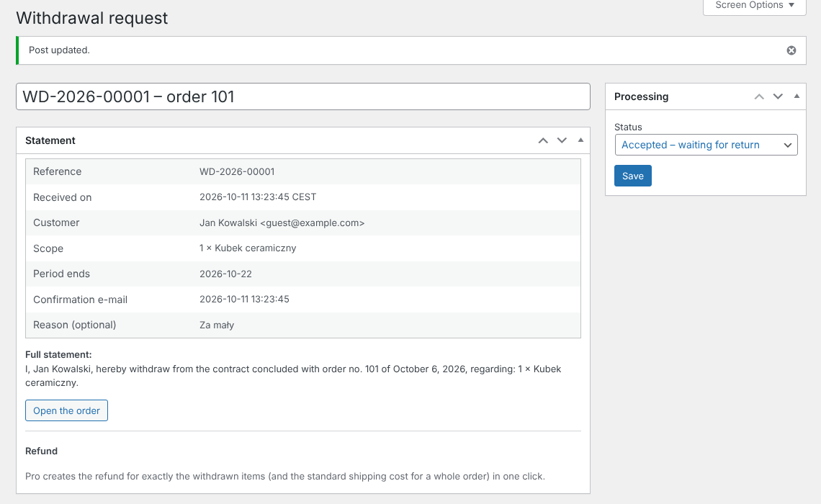Click the Pro refund description text
The image size is (821, 504).
(285, 476)
